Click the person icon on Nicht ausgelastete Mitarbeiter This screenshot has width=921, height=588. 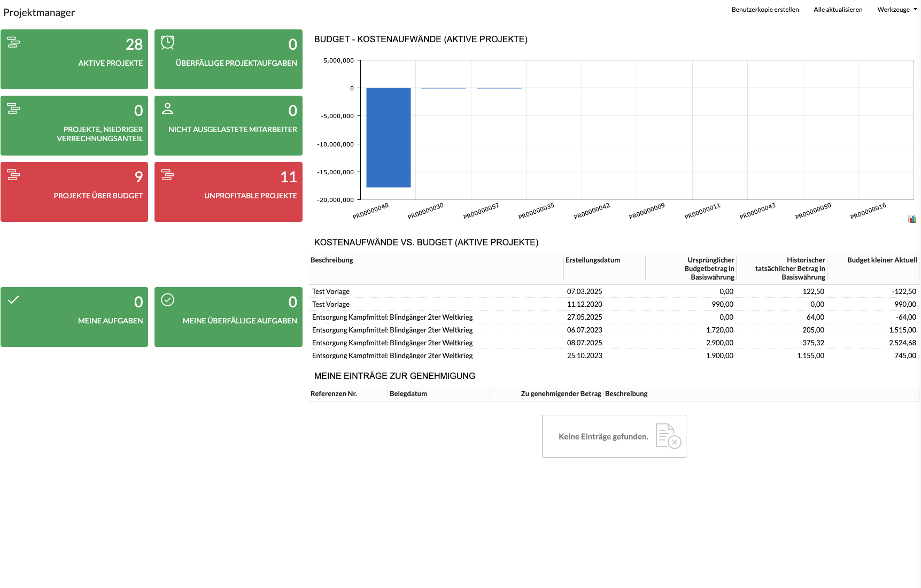(168, 109)
